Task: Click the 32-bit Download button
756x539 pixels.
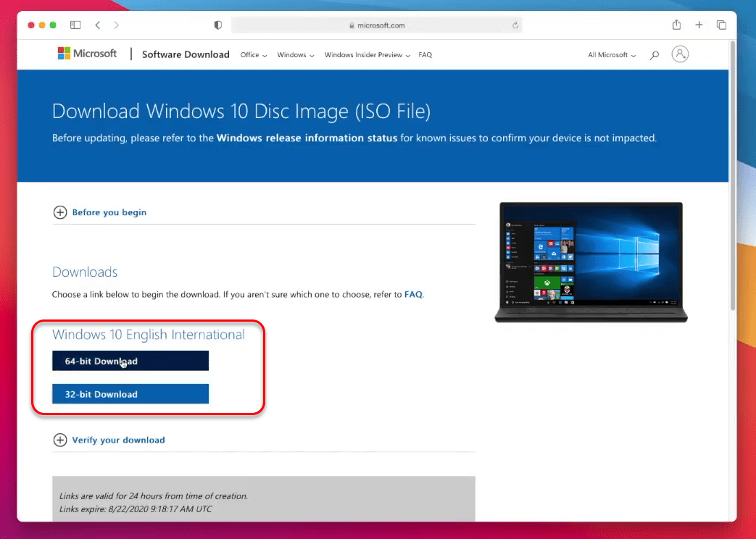Action: pos(130,394)
